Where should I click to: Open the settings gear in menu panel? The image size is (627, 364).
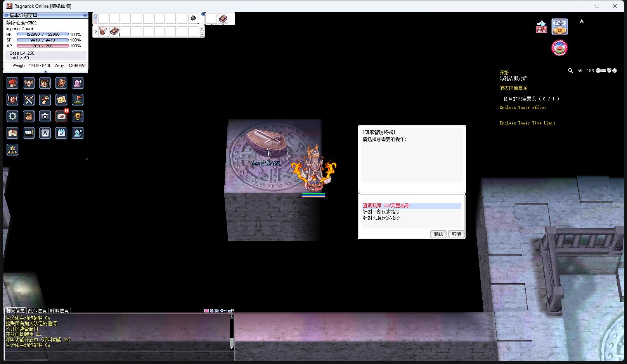[12, 116]
